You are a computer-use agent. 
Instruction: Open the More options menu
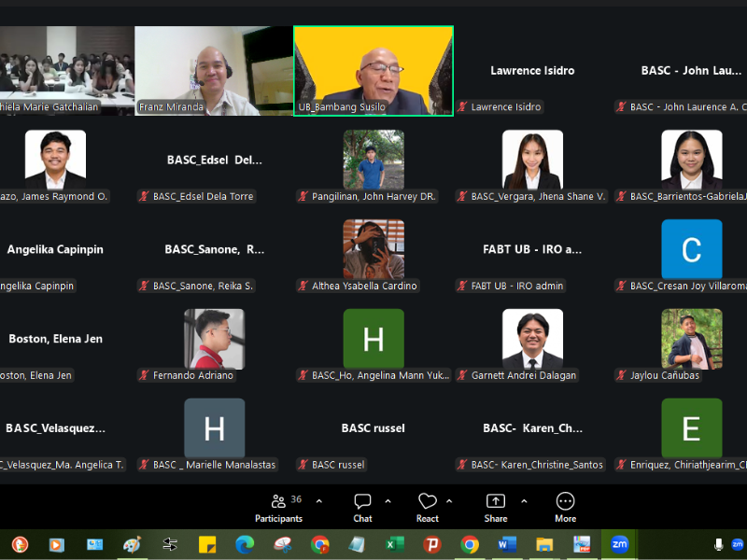(566, 508)
